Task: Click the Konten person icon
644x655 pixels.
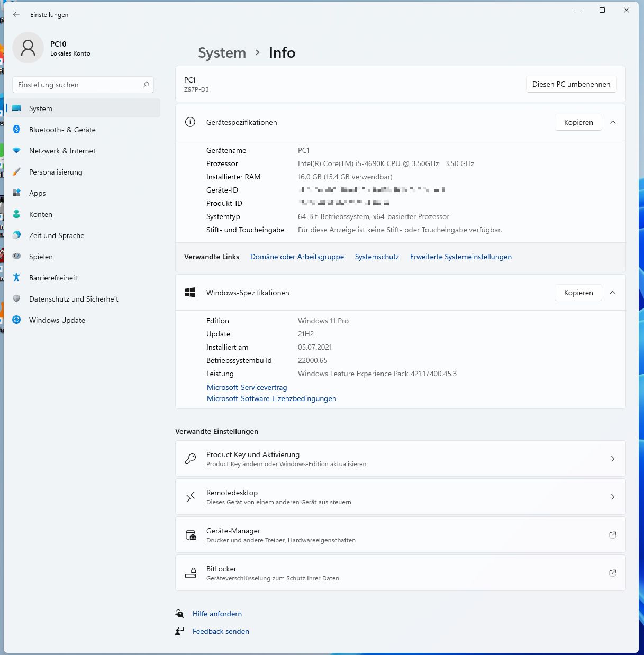Action: pyautogui.click(x=16, y=214)
